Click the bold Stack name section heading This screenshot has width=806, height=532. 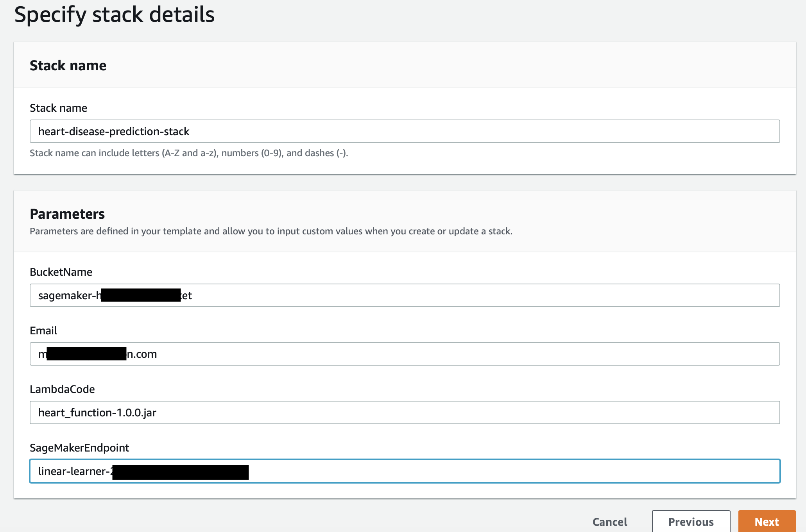click(68, 65)
